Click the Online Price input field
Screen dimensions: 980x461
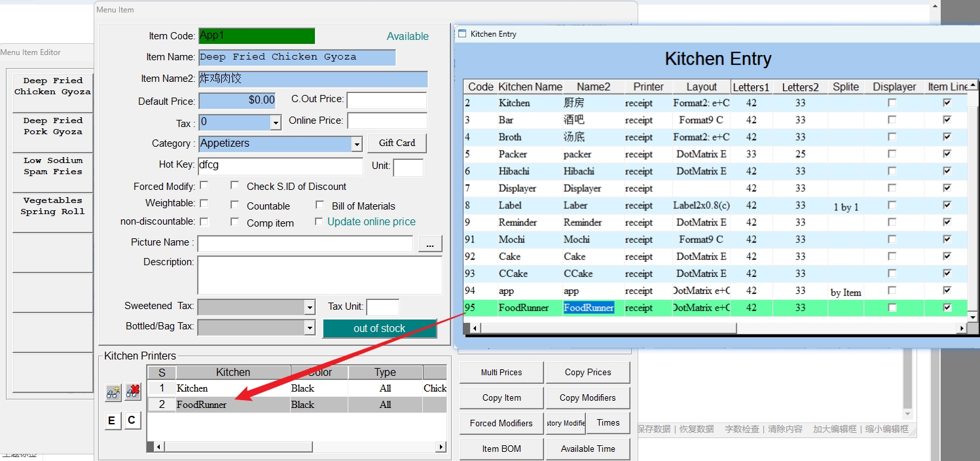click(387, 121)
